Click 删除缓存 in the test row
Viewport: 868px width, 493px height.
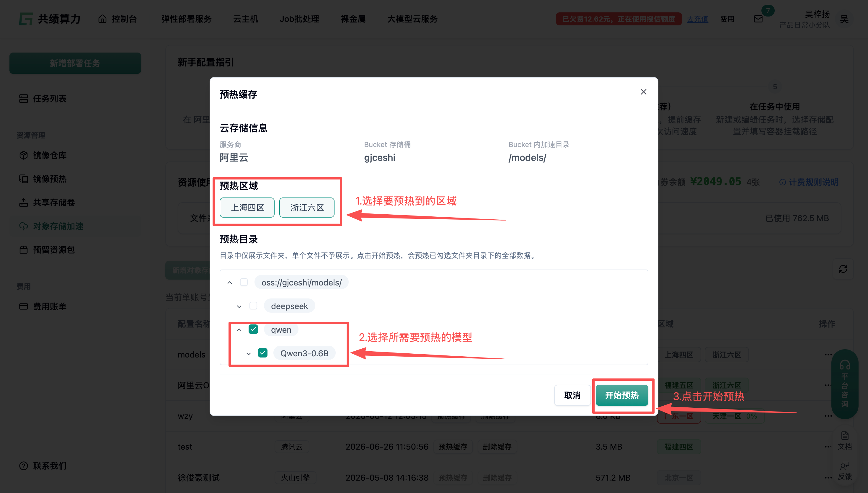[x=497, y=447]
